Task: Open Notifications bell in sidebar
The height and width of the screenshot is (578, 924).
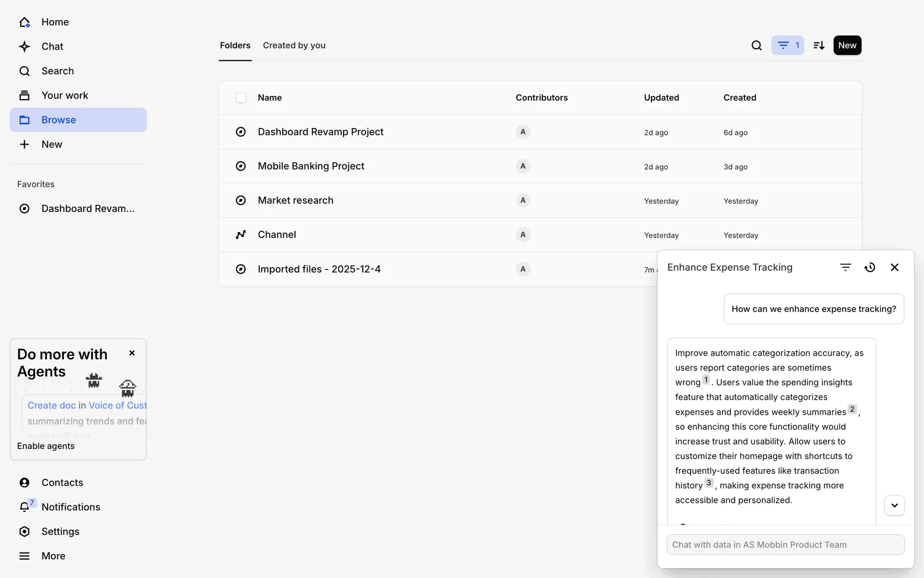Action: [x=25, y=507]
